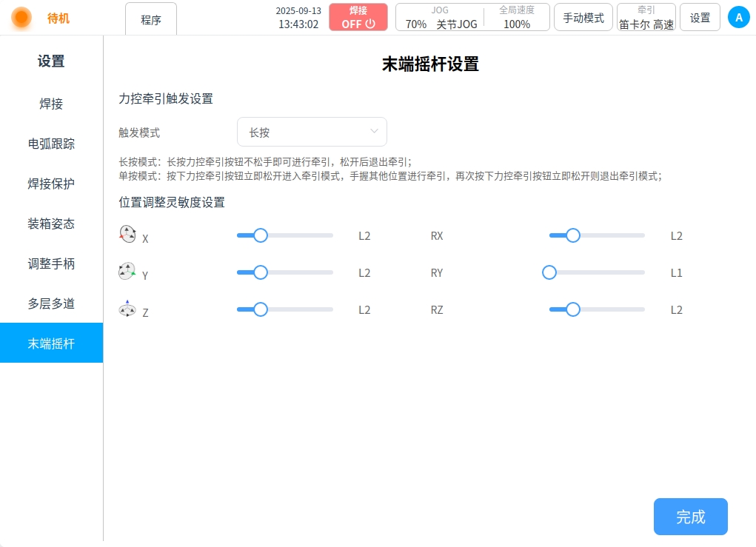
Task: Expand the JOG speed and mode selector
Action: click(440, 17)
